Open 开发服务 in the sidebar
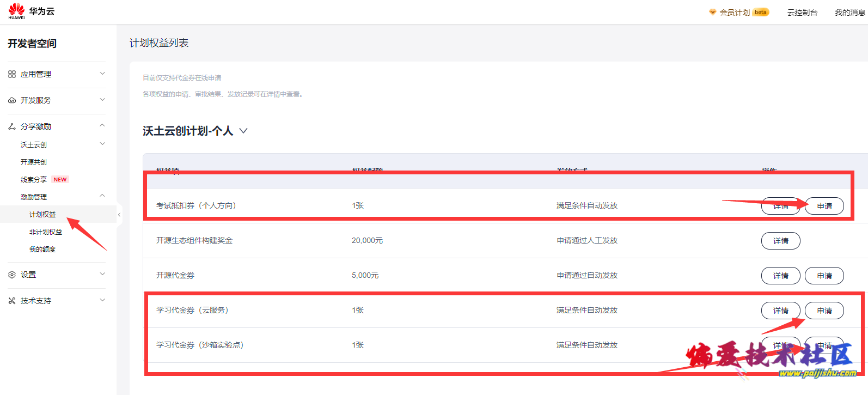This screenshot has height=395, width=868. coord(36,100)
